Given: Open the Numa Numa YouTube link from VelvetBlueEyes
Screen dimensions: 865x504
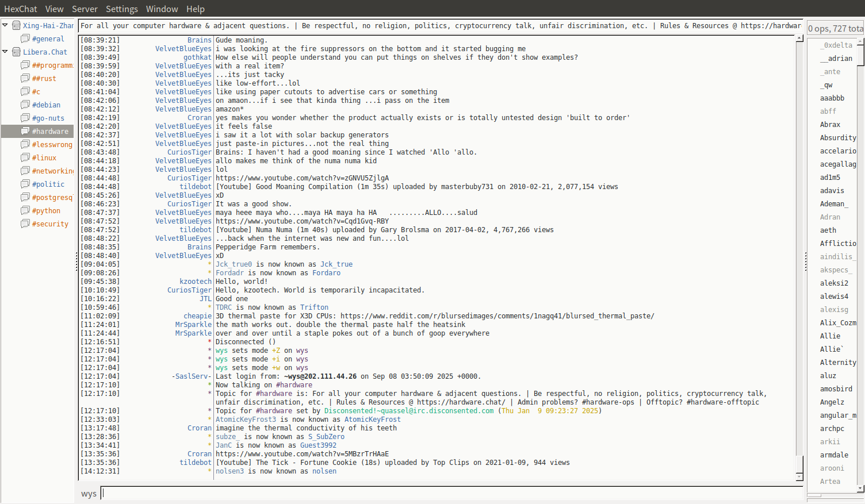Looking at the screenshot, I should 303,221.
